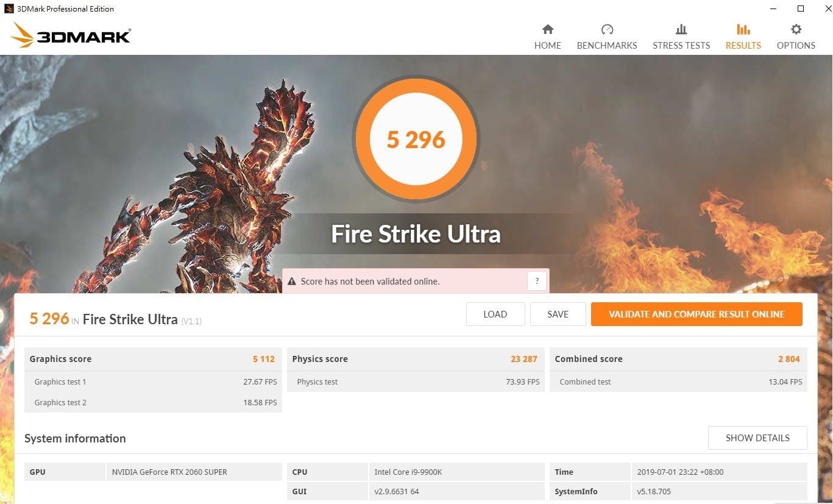Maximize the 3DMark window
The width and height of the screenshot is (833, 504).
(801, 9)
